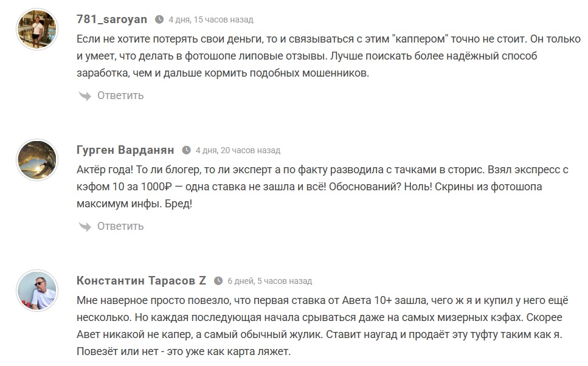View Константин Тарасов Z's avatar photo
The height and width of the screenshot is (366, 588).
[x=38, y=291]
